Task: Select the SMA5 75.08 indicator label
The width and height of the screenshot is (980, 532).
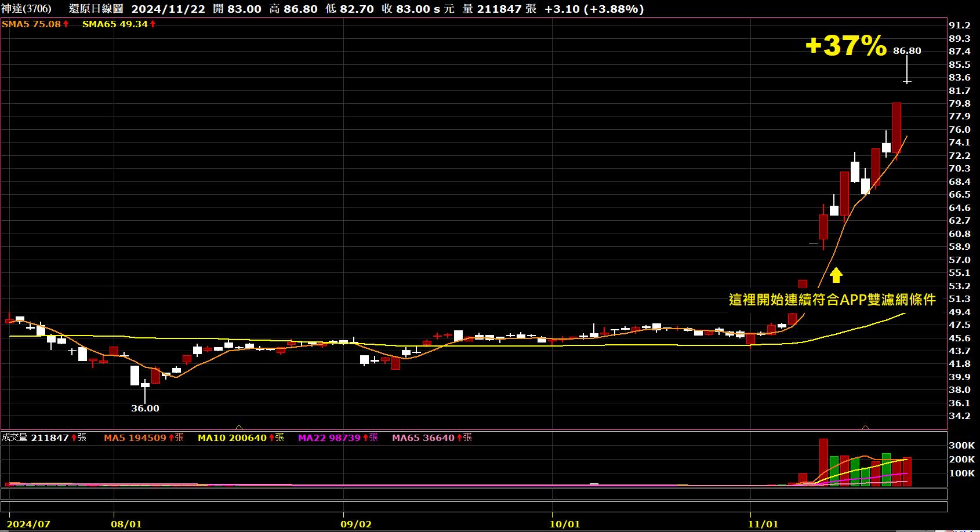Action: coord(31,24)
